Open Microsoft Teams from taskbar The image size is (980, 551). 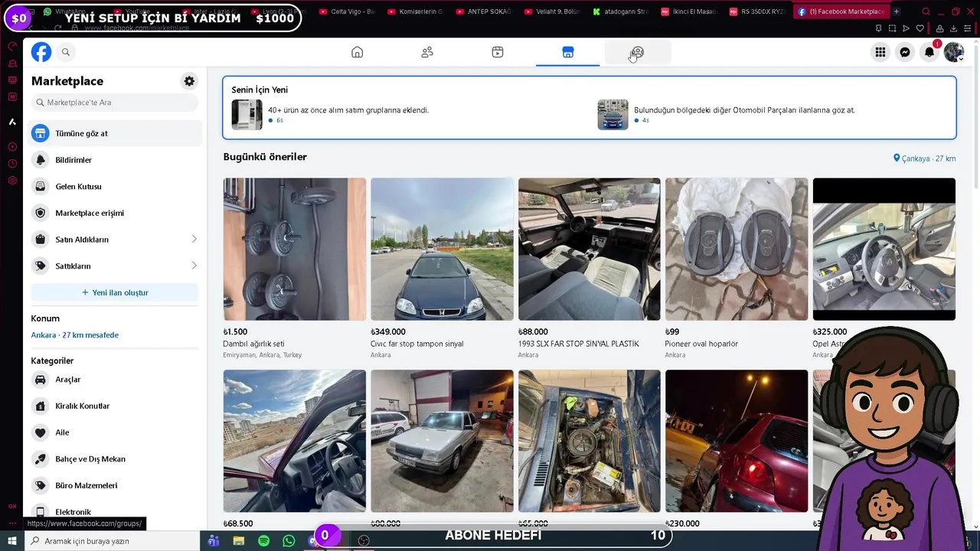(214, 541)
